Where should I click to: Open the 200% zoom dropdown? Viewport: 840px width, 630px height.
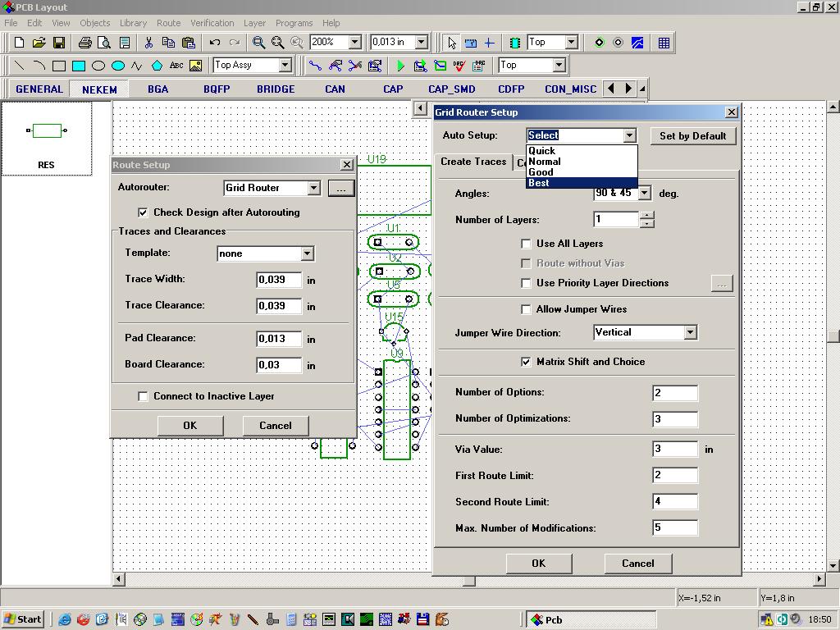click(354, 42)
